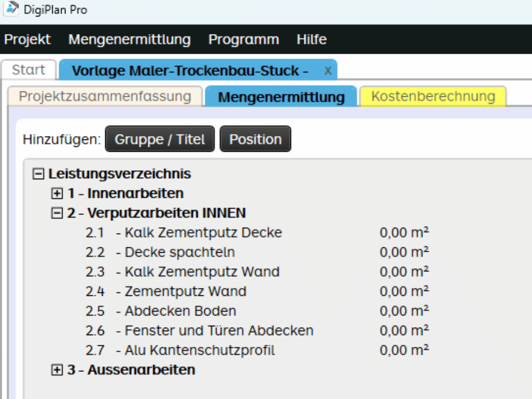532x399 pixels.
Task: Click the Position button
Action: pyautogui.click(x=255, y=139)
